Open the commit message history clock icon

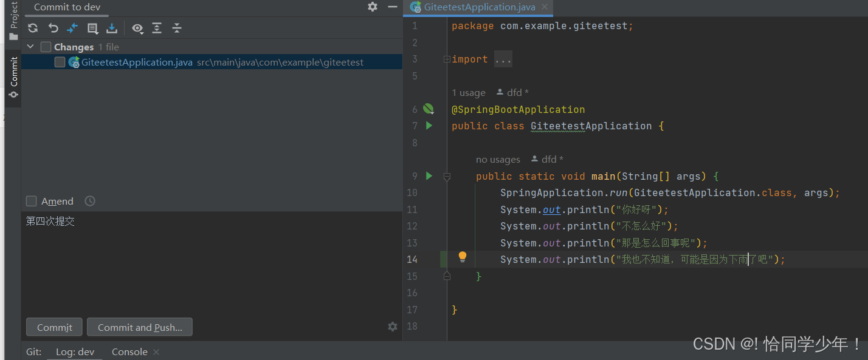tap(90, 201)
